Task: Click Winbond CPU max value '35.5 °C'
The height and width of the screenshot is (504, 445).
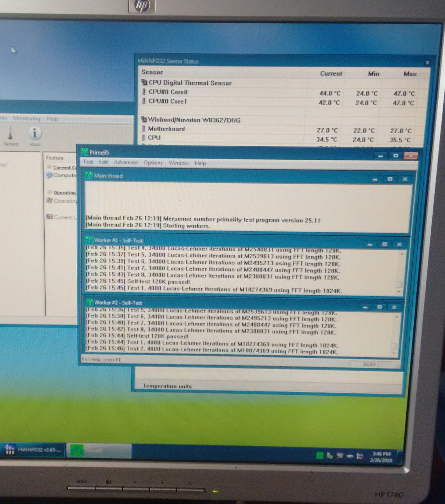Action: (x=400, y=140)
